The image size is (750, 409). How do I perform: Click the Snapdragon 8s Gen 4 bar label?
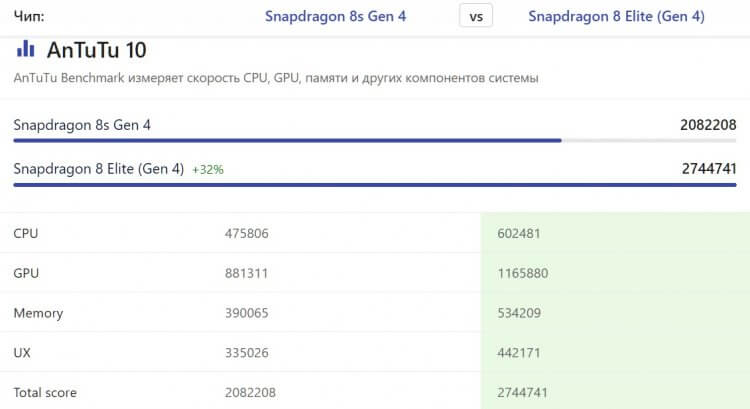(x=82, y=125)
